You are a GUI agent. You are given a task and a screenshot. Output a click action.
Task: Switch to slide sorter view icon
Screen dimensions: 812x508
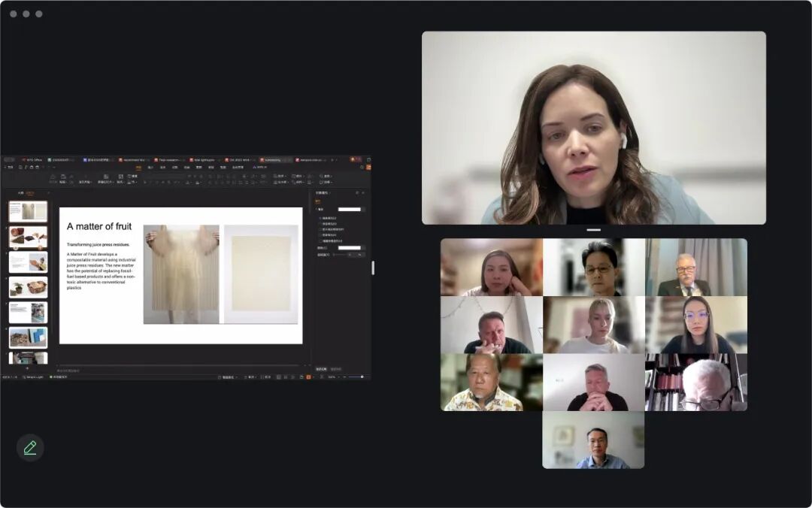(286, 377)
